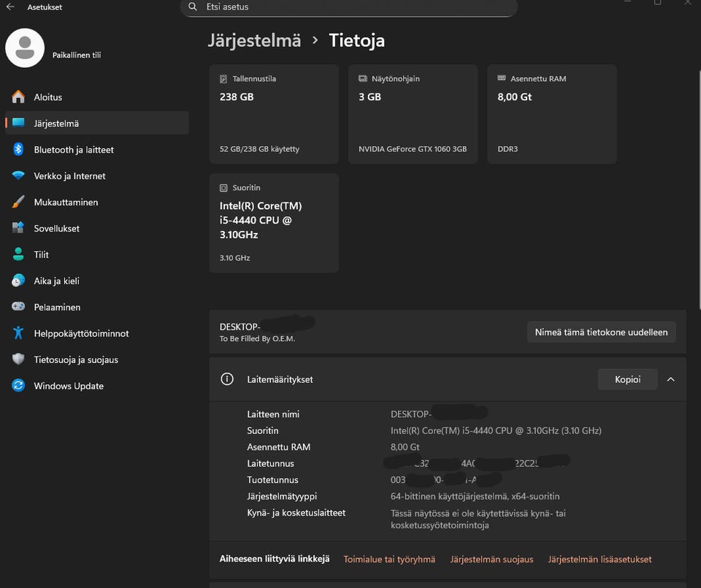Open the Toimialue tai työryhmä link
Image resolution: width=701 pixels, height=588 pixels.
[x=389, y=560]
